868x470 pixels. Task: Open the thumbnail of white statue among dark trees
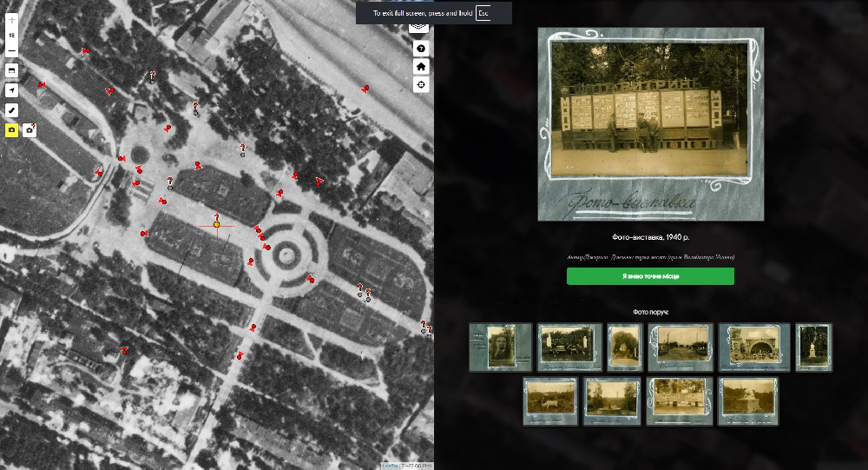click(x=814, y=347)
